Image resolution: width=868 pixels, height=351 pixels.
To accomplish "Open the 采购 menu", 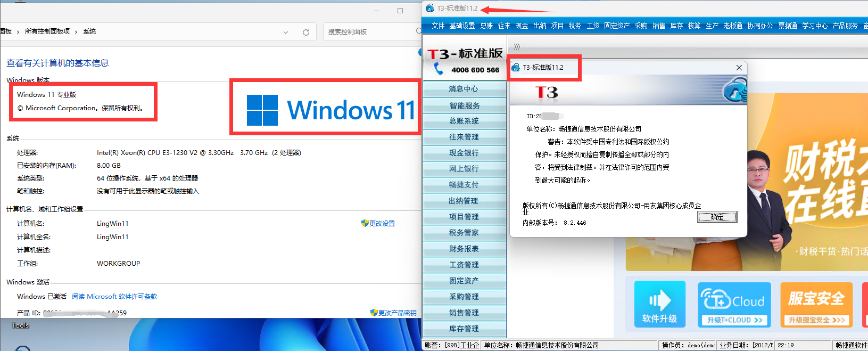I will (x=641, y=26).
